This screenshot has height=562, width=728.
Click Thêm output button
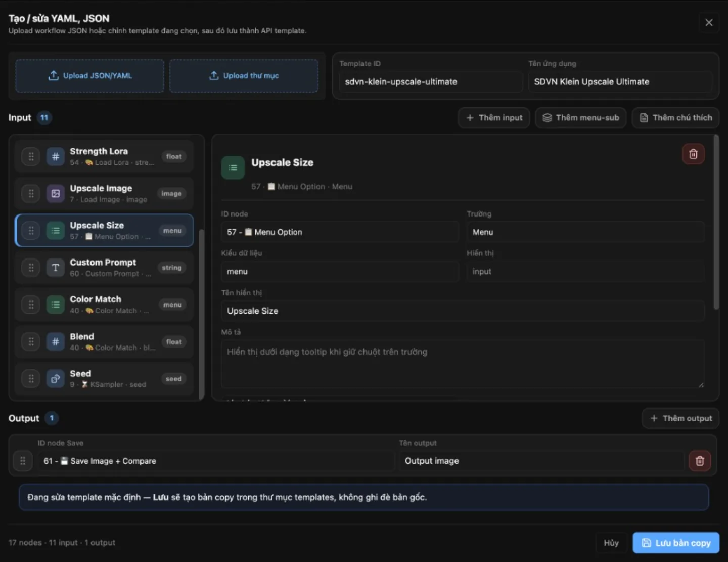[x=680, y=418]
